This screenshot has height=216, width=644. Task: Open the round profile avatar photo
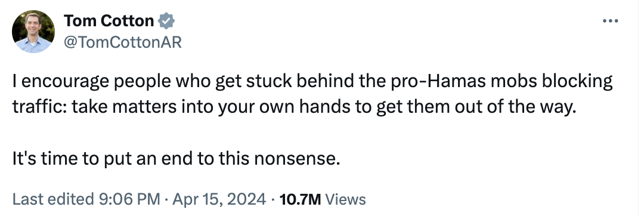point(33,32)
